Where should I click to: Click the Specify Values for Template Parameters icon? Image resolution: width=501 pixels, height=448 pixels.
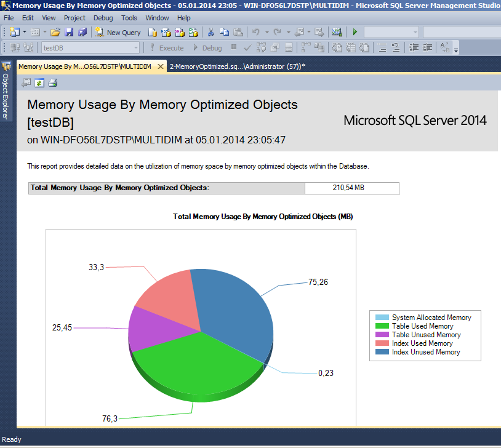445,47
